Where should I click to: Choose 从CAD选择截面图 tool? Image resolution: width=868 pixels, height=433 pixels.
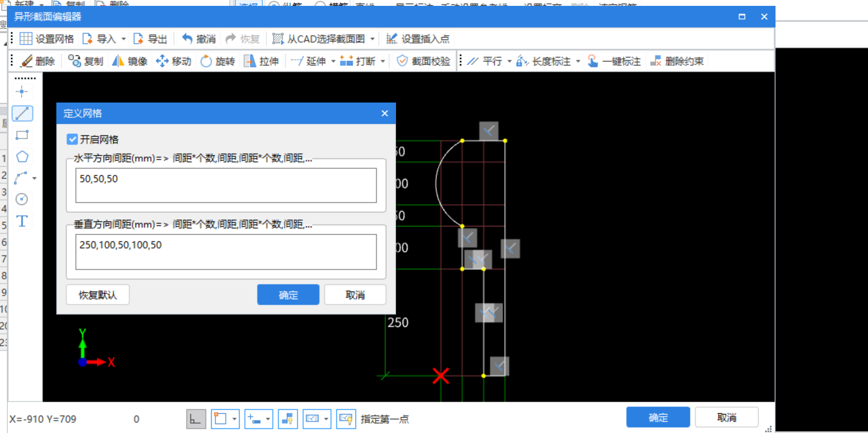pos(319,39)
